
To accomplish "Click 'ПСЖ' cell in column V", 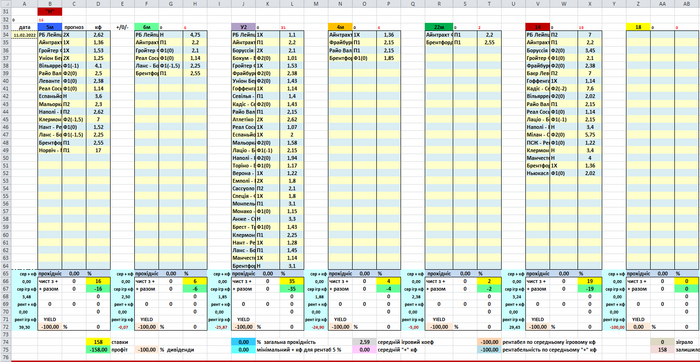I will [x=537, y=142].
